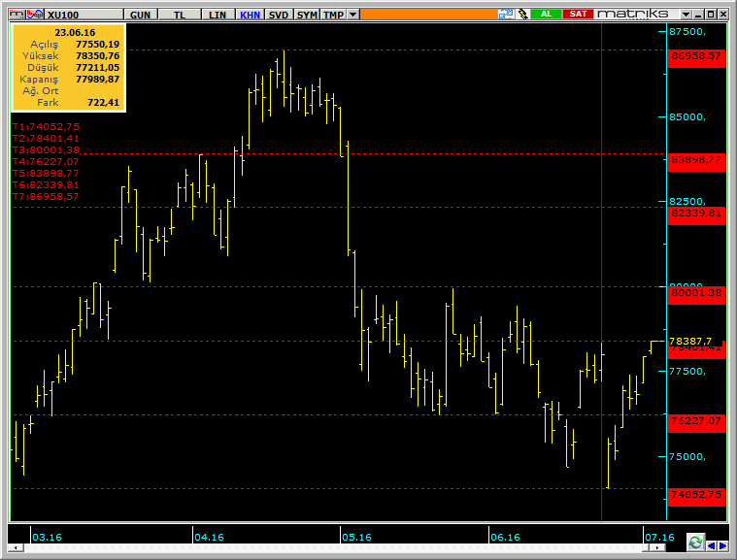This screenshot has height=560, width=737.
Task: Click the 82500 price axis label
Action: point(687,202)
